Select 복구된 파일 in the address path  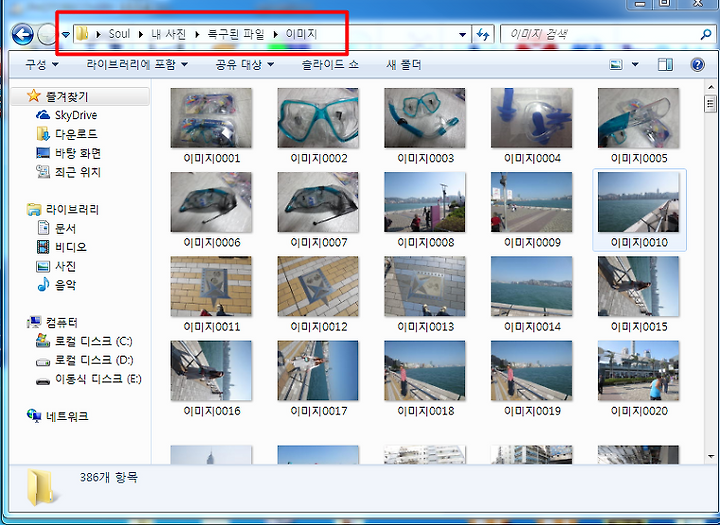236,34
